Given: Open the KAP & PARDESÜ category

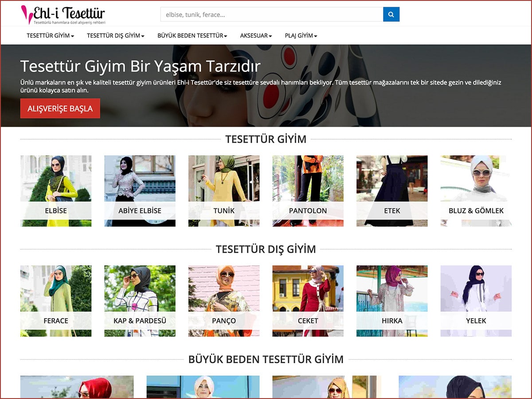Looking at the screenshot, I should (x=140, y=301).
